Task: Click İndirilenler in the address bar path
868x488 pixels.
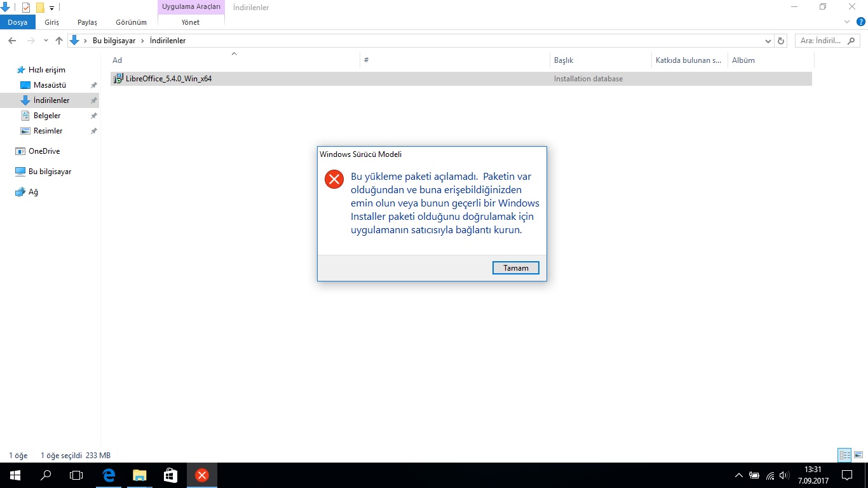Action: (168, 41)
